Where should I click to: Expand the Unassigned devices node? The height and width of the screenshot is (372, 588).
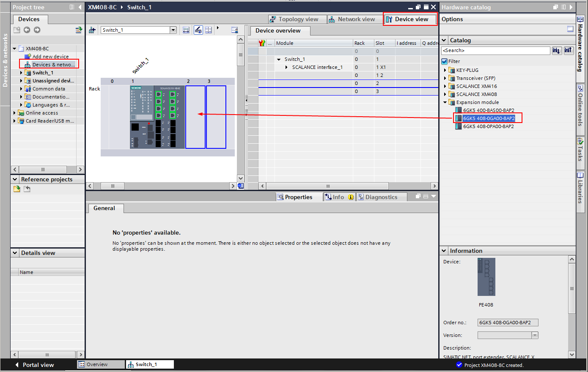(21, 81)
